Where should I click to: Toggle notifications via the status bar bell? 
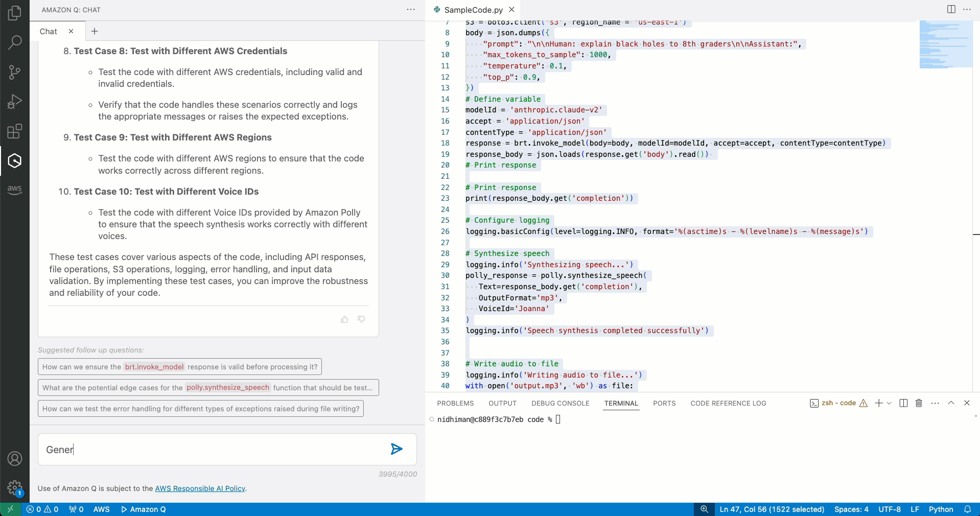(x=968, y=509)
